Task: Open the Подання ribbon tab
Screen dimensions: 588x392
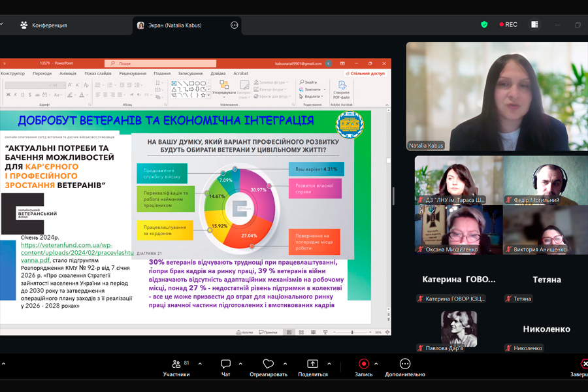Action: tap(162, 74)
